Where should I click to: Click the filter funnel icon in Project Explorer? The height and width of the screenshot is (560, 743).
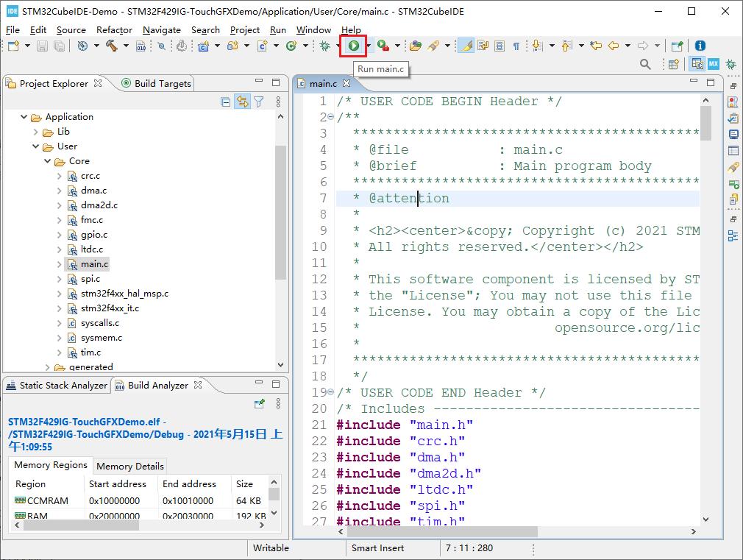click(259, 102)
